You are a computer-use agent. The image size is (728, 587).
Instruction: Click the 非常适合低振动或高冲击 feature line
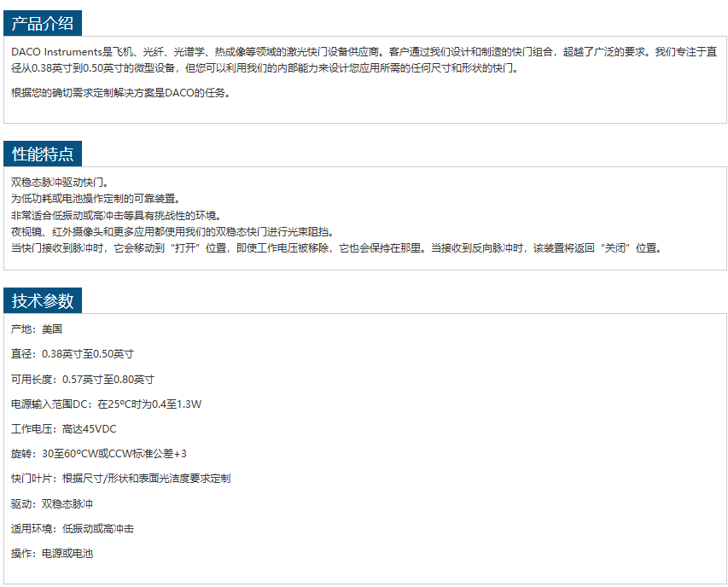click(116, 215)
